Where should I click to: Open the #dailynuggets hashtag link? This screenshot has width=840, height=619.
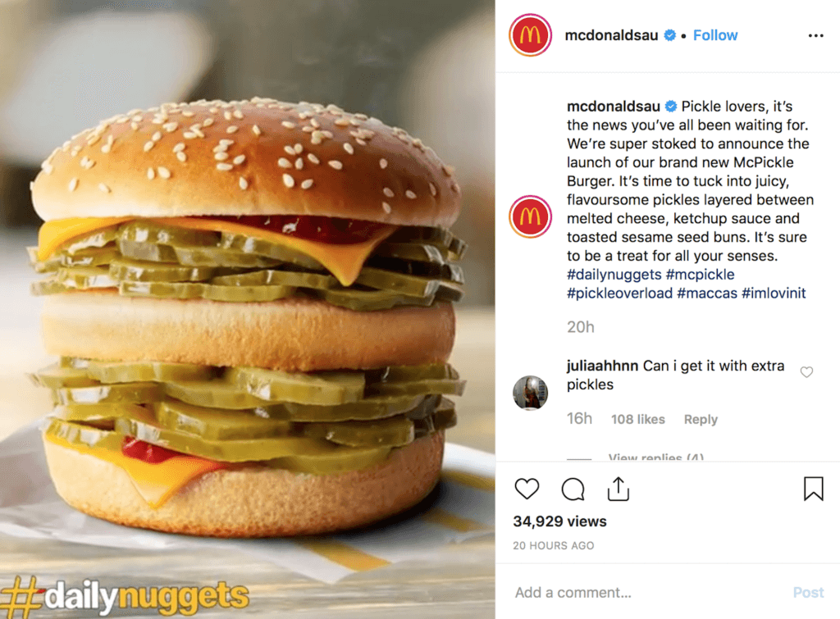(614, 275)
